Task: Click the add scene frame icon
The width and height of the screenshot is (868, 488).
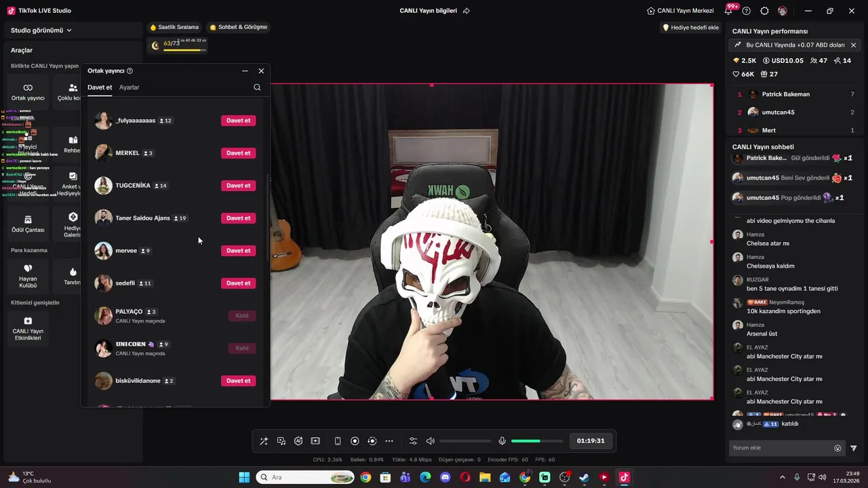Action: tap(315, 441)
